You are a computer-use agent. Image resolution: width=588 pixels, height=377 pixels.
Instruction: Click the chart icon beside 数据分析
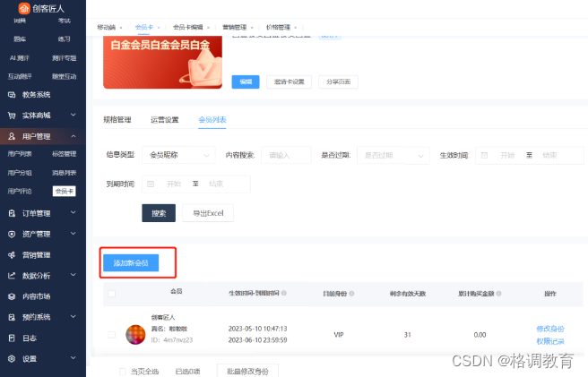point(12,276)
